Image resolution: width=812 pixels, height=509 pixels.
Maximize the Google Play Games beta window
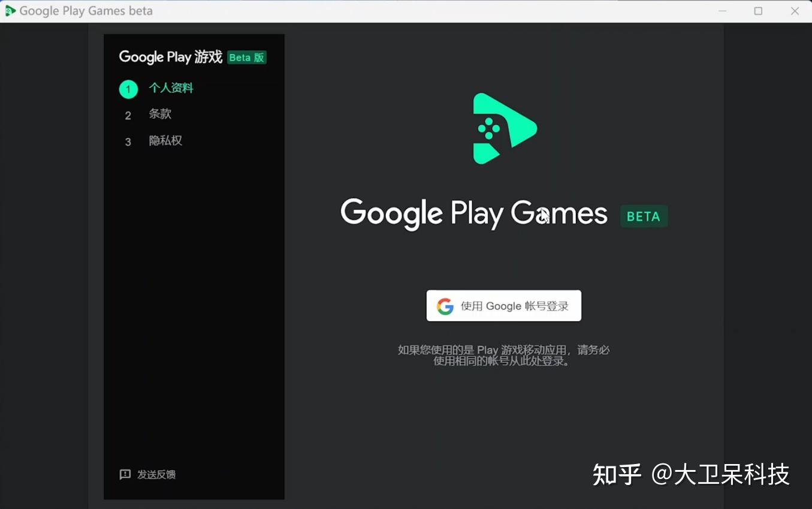759,11
